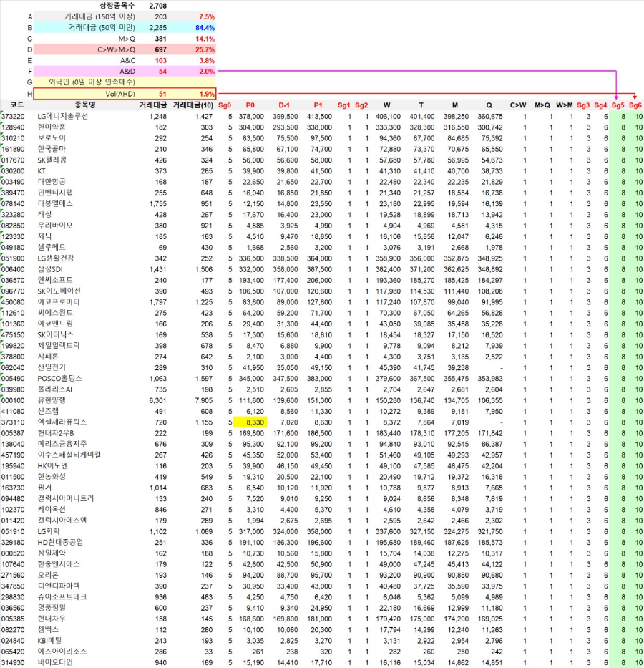Select the 상장종목수 value 2,708
Viewport: 644px width, 668px height.
coord(158,6)
